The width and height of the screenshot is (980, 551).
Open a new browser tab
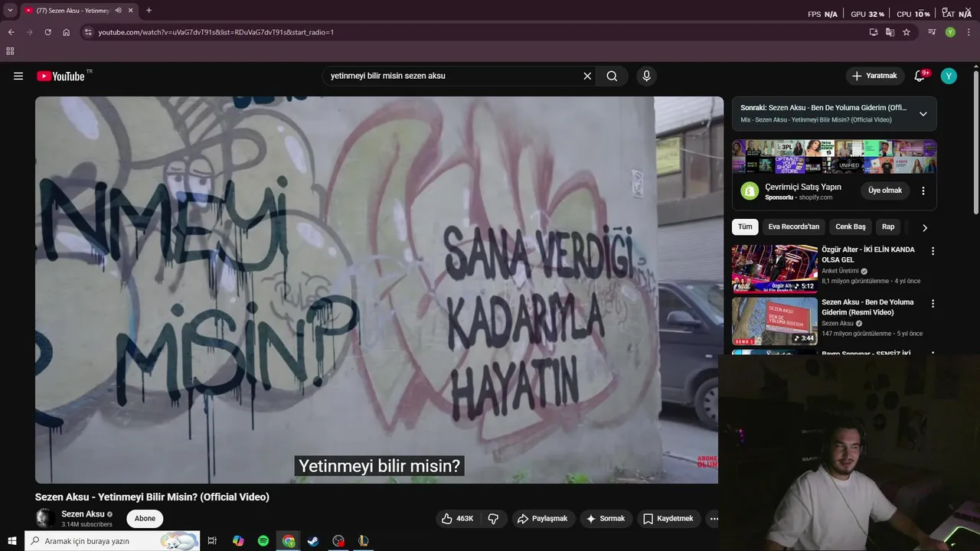click(149, 11)
